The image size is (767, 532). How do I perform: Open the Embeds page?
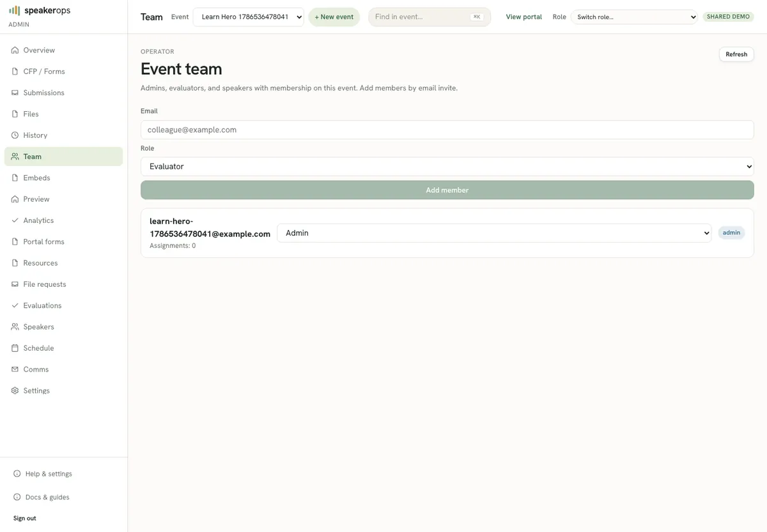[x=63, y=178]
